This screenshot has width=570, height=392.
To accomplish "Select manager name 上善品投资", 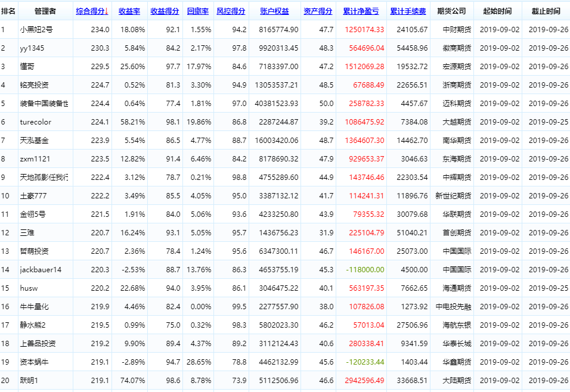I will click(38, 344).
